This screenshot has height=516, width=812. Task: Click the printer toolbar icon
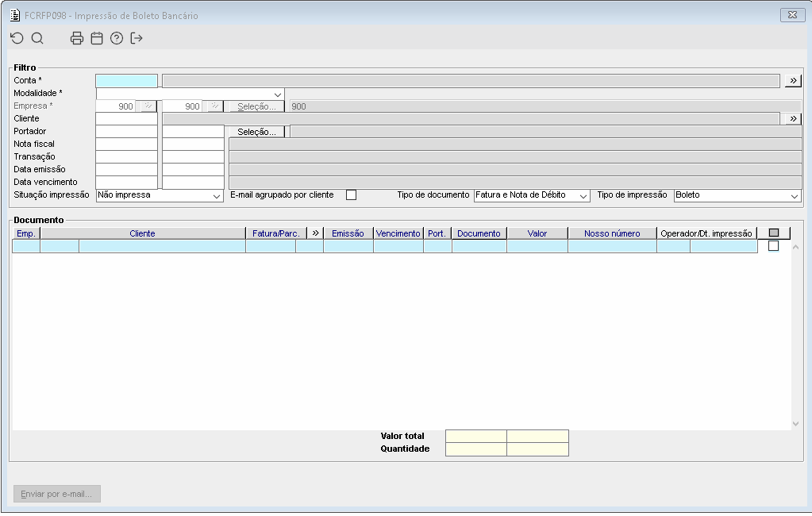pos(77,38)
